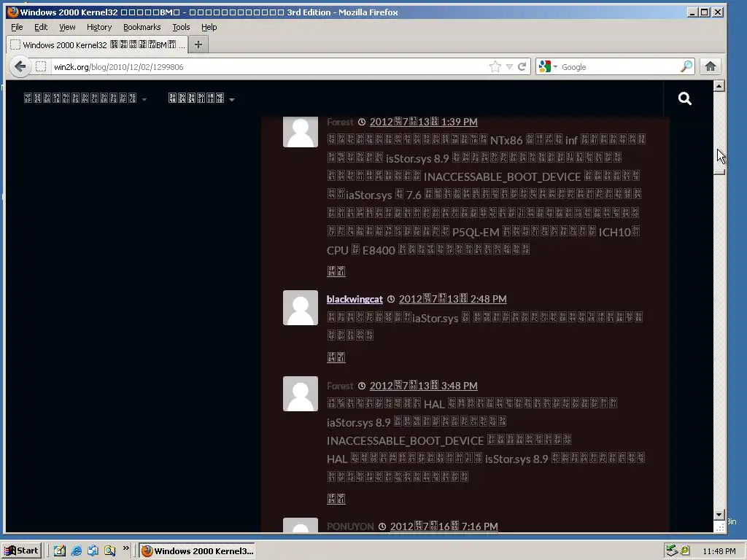The height and width of the screenshot is (560, 747).
Task: Click the search magnifier in search box
Action: point(686,66)
